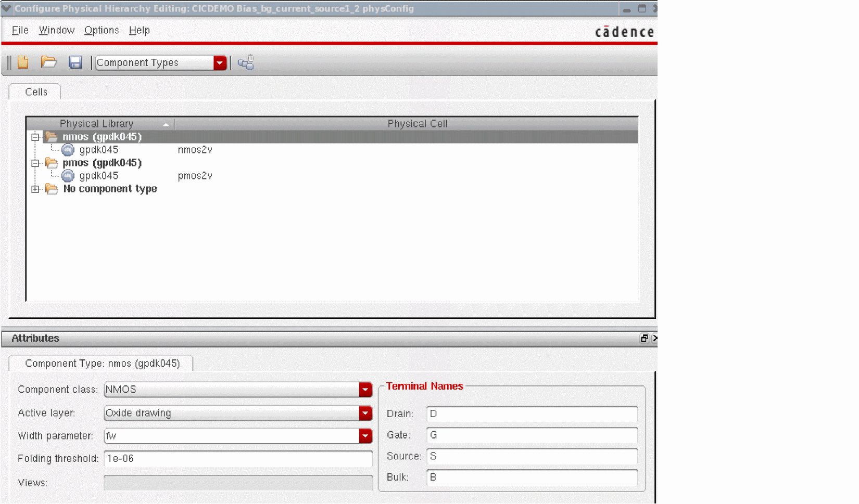Open the Help menu
This screenshot has height=504, width=859.
coord(140,30)
